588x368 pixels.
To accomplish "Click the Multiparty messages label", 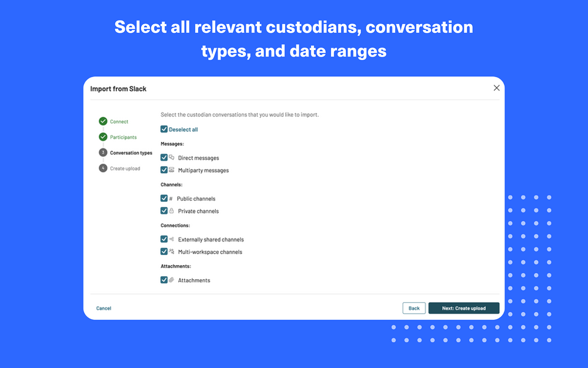I will click(203, 171).
